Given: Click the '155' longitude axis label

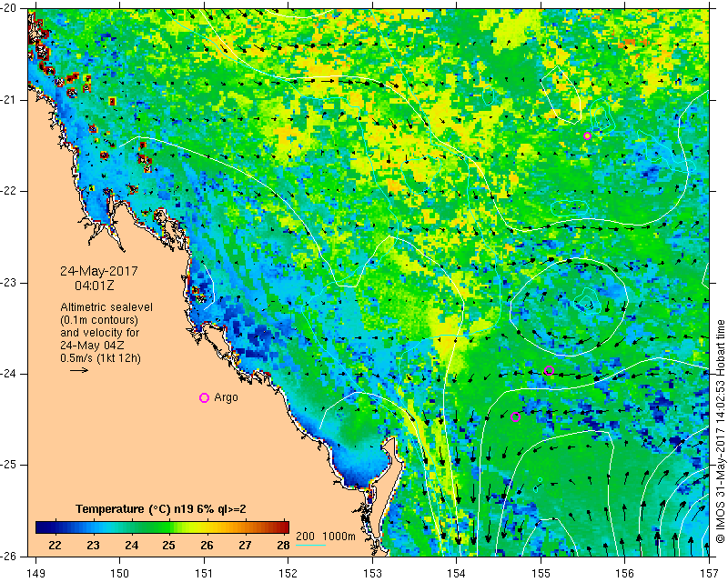Looking at the screenshot, I should click(541, 573).
